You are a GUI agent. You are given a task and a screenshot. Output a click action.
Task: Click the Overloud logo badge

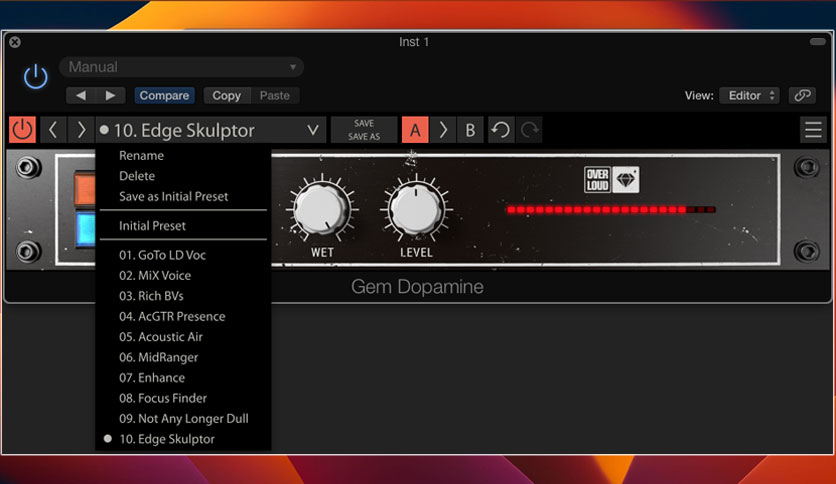pos(597,180)
